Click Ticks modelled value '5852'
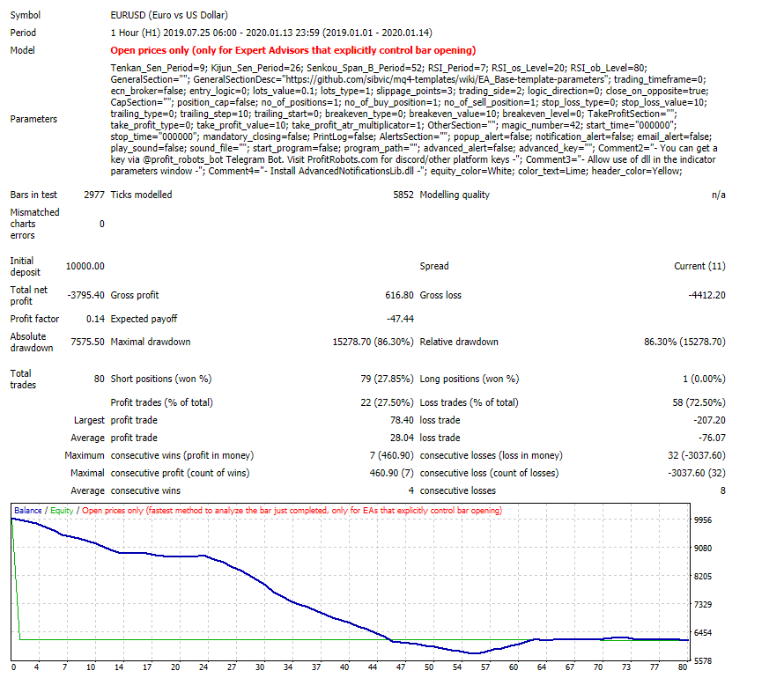 [x=403, y=195]
